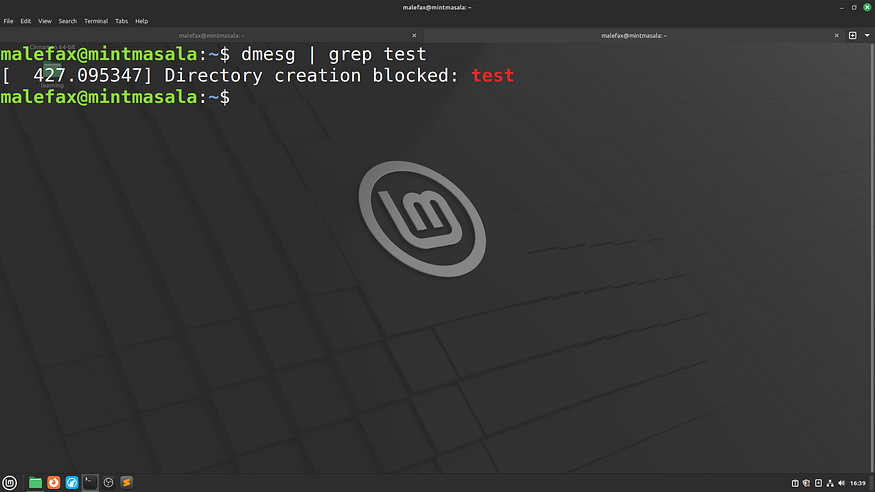Open the View menu
875x492 pixels.
click(45, 21)
